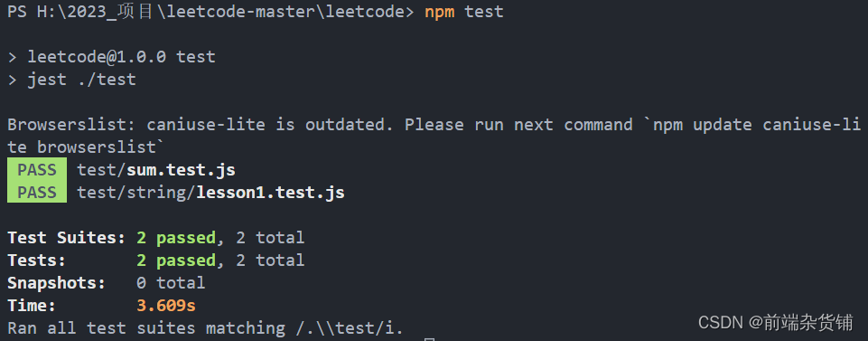
Task: Click the Tests 2 passed result
Action: pyautogui.click(x=176, y=260)
